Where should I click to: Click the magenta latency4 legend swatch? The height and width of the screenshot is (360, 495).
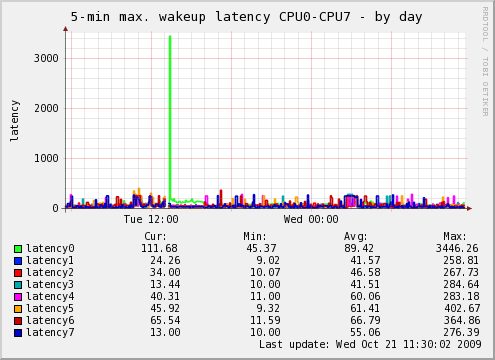coord(18,297)
